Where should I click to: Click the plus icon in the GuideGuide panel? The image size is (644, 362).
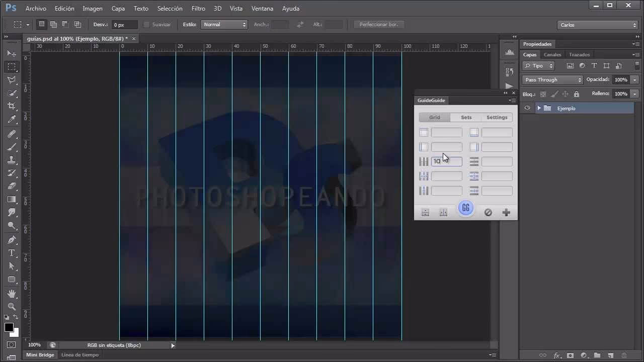click(x=506, y=212)
